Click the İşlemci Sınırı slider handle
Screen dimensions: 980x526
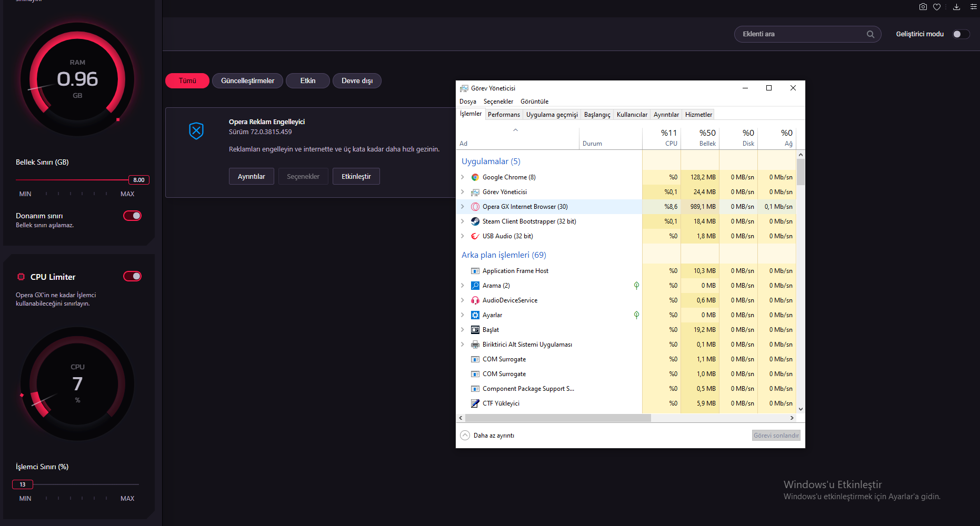tap(23, 484)
